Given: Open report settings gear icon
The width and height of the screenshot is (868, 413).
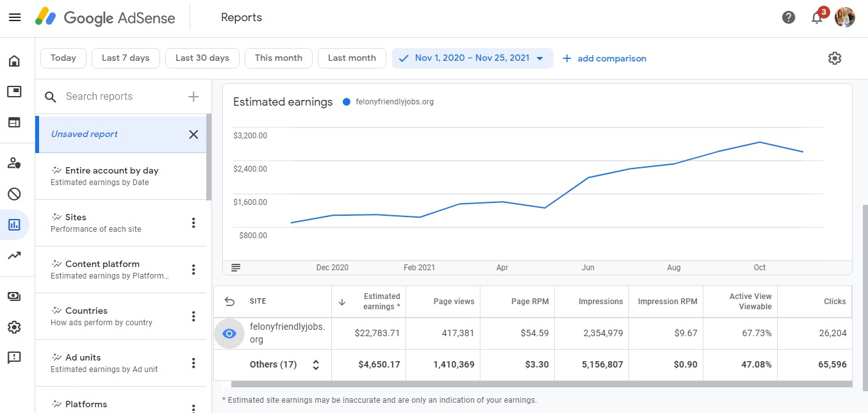Looking at the screenshot, I should [835, 58].
